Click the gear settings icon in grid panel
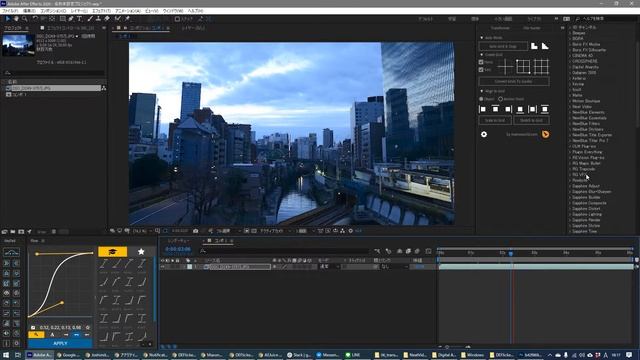This screenshot has height=360, width=640. (x=484, y=134)
